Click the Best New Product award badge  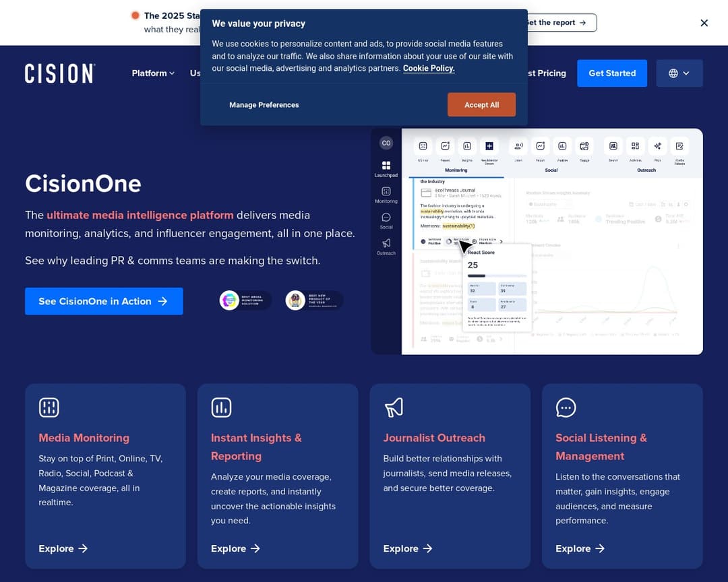click(x=314, y=300)
